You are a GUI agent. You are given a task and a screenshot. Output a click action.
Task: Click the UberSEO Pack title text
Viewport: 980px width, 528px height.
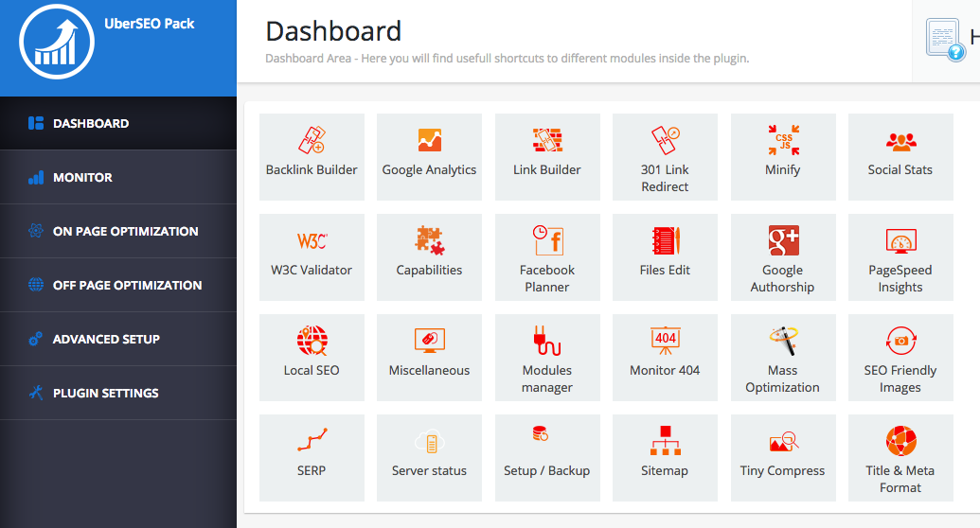click(x=150, y=24)
